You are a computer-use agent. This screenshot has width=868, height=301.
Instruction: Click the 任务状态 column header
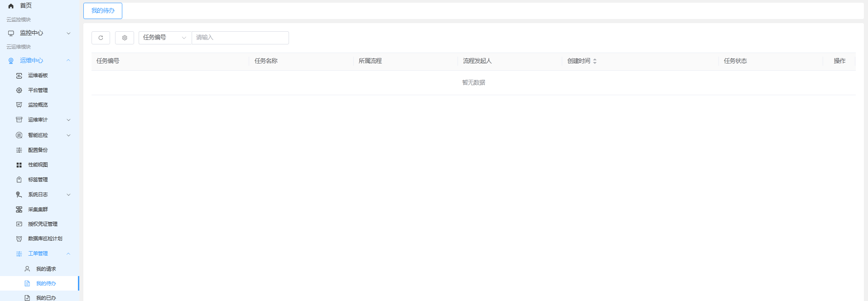(735, 61)
